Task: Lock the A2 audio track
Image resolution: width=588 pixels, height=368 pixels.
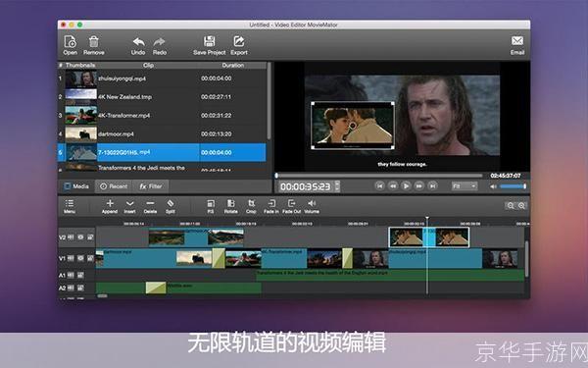Action: 80,288
